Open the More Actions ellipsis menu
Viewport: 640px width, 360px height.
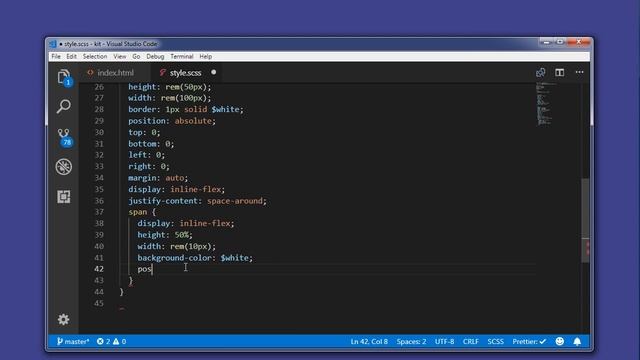tap(580, 72)
